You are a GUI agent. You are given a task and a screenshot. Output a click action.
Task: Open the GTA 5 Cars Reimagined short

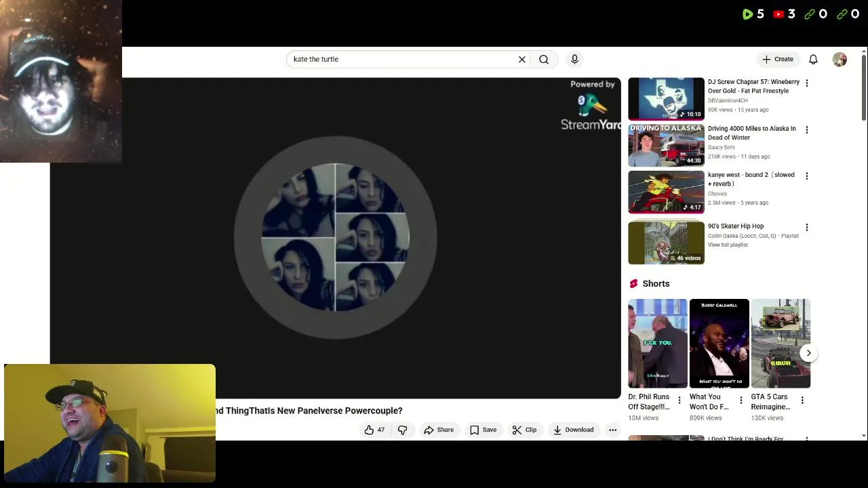point(781,343)
